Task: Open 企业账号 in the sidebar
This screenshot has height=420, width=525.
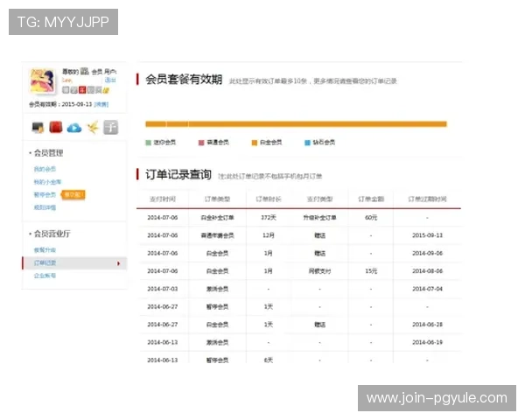Action: click(45, 276)
